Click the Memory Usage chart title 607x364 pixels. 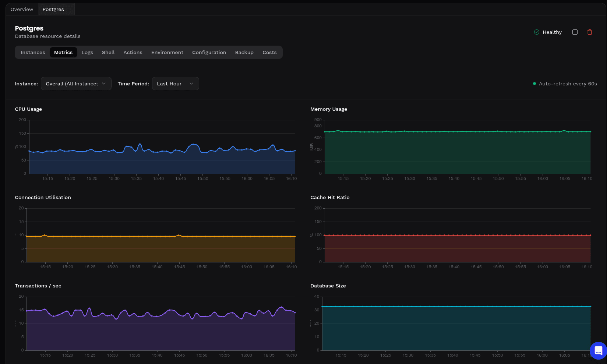[329, 109]
